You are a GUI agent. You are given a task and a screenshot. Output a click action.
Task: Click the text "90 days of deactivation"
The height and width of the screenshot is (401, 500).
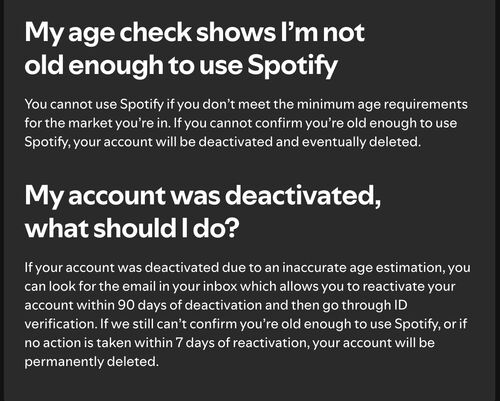coord(190,305)
